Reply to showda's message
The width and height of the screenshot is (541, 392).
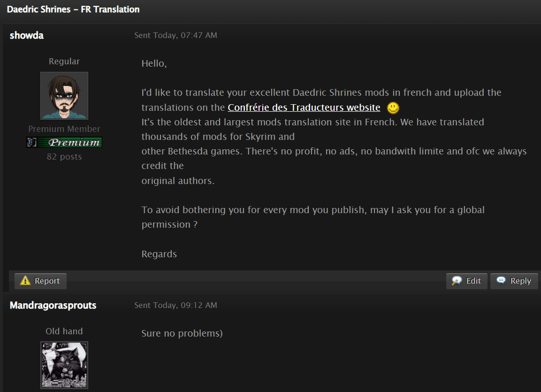coord(514,281)
